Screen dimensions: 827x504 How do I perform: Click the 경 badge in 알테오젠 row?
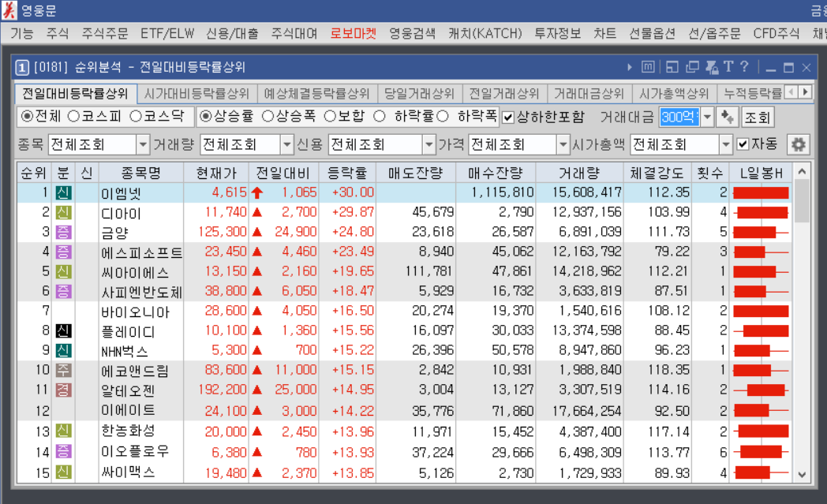coord(63,390)
